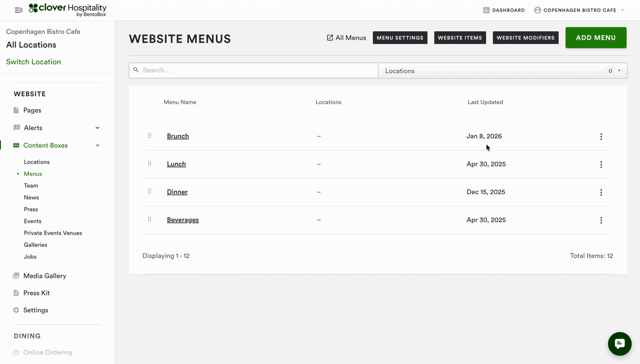Click the Pages sidebar label

[32, 110]
